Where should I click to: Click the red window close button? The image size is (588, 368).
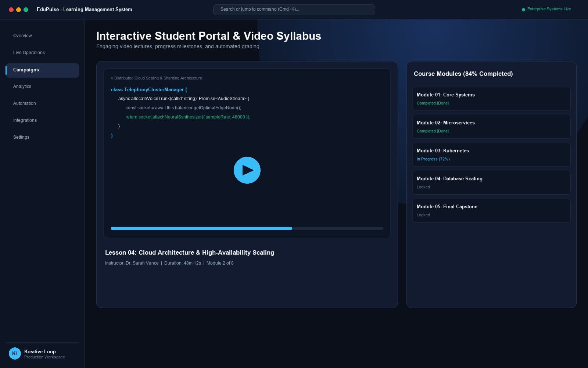(11, 10)
